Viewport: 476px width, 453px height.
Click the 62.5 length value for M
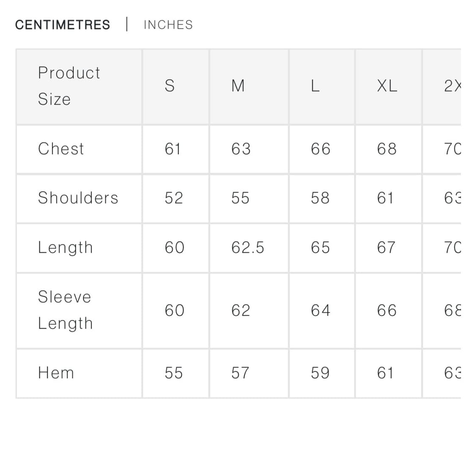[x=248, y=247]
